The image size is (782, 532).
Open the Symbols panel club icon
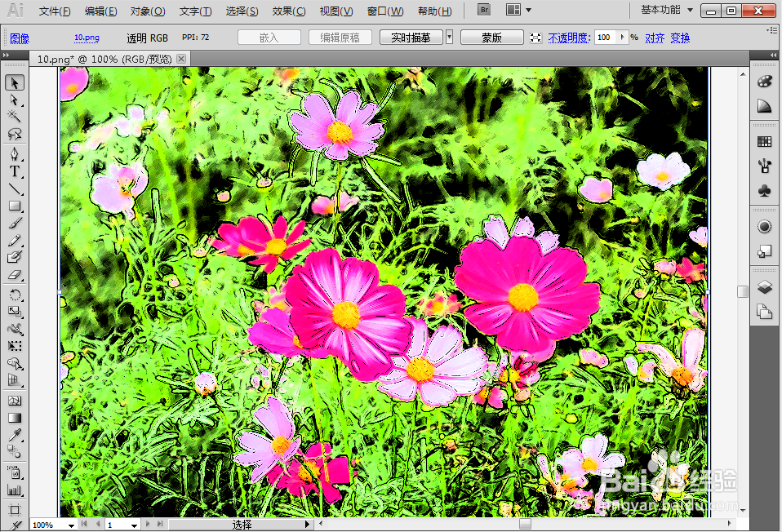pos(765,190)
